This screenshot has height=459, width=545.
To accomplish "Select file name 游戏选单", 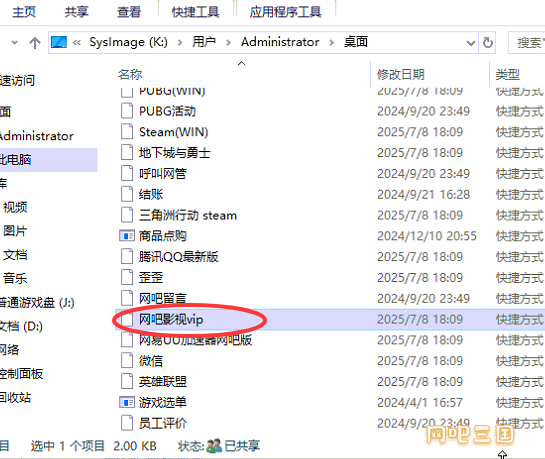I will click(163, 402).
